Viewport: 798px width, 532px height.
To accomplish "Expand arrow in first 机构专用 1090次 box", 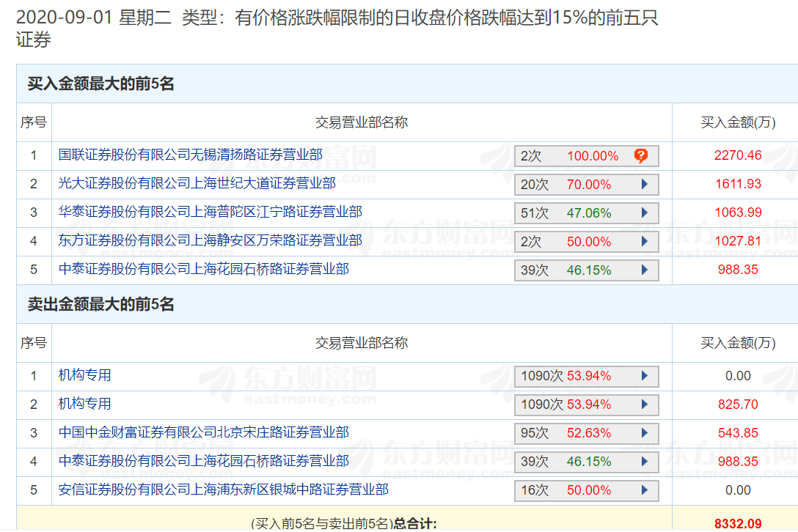I will click(x=644, y=376).
